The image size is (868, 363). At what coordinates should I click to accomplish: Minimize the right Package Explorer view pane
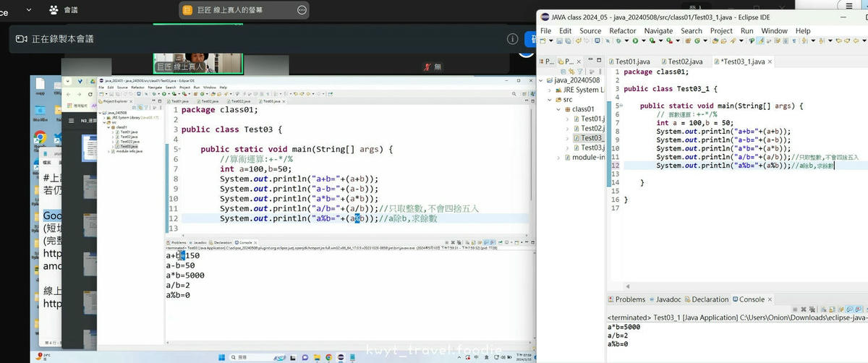(590, 61)
